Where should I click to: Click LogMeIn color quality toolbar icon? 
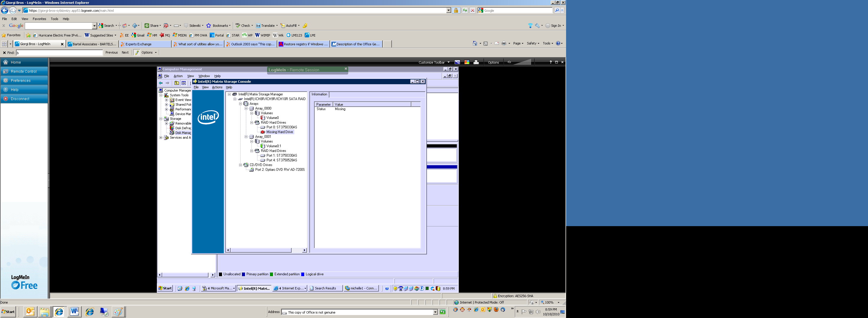click(467, 62)
